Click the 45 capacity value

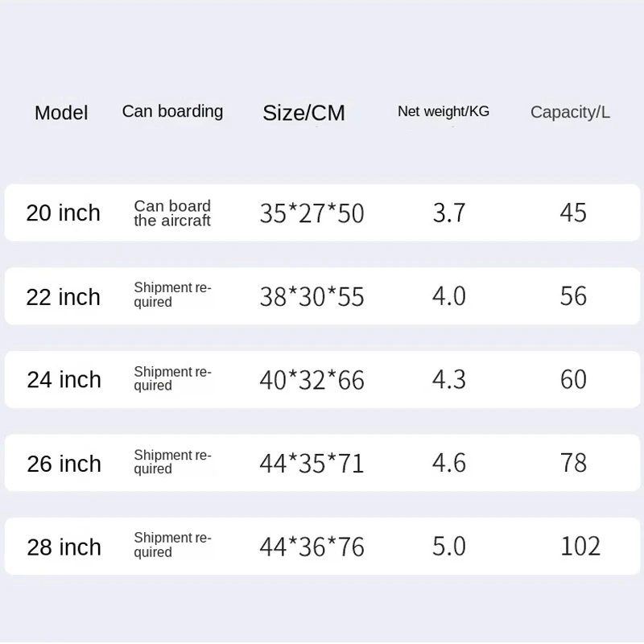(573, 213)
